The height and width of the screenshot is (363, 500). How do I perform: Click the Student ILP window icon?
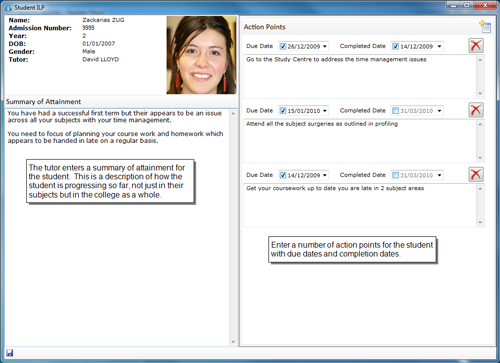8,7
